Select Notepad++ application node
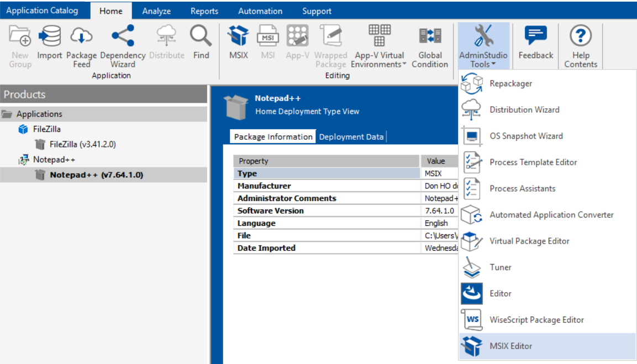Viewport: 637px width, 364px height. 54,160
